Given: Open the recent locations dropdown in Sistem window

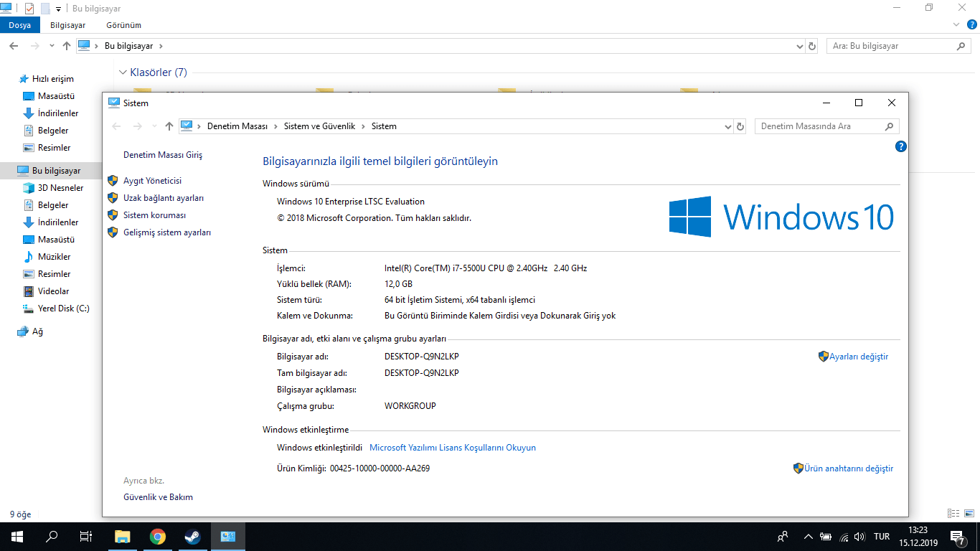Looking at the screenshot, I should coord(154,126).
